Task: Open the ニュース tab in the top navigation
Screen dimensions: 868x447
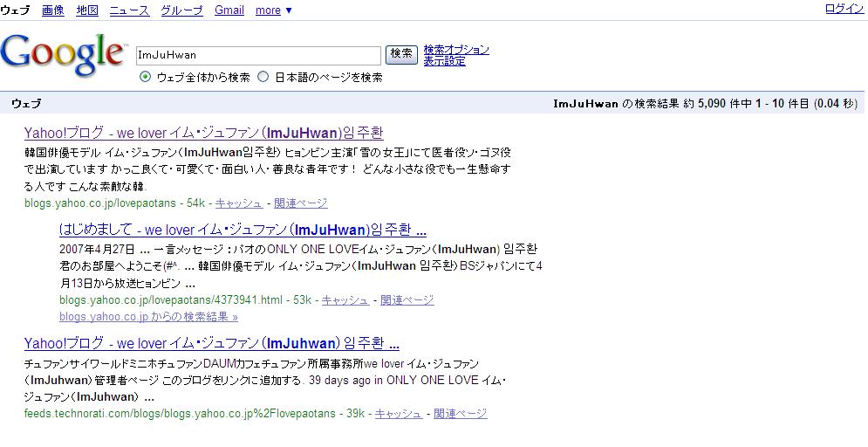Action: [x=129, y=10]
